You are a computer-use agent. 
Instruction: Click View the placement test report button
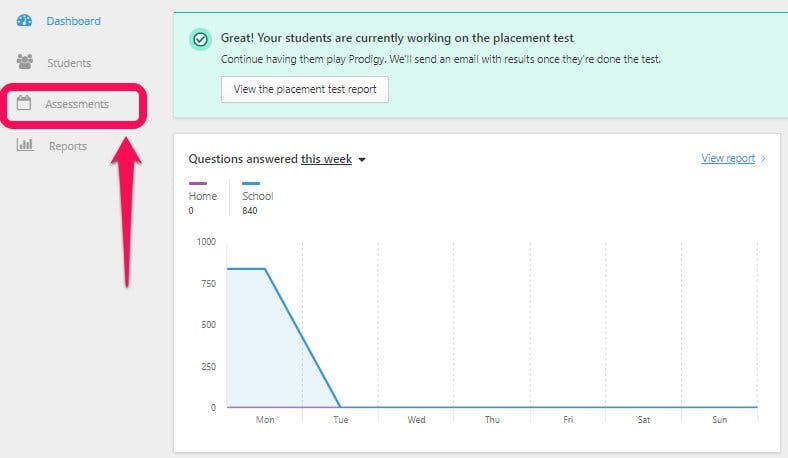point(305,89)
